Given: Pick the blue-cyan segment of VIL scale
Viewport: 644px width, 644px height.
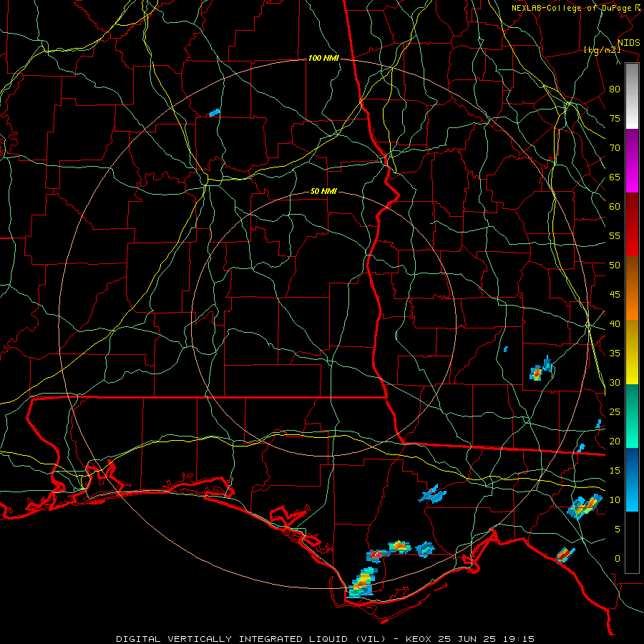Looking at the screenshot, I should [632, 479].
